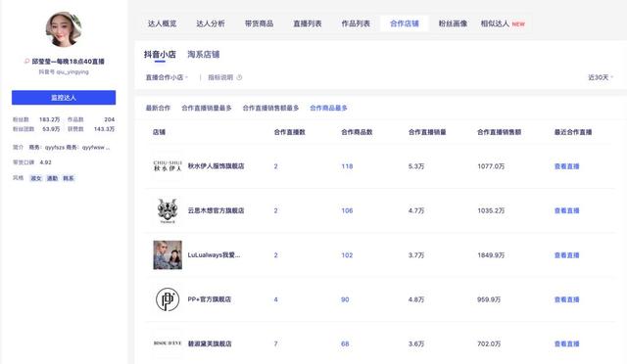Switch to the 达人分析 tab
The image size is (627, 364).
pyautogui.click(x=211, y=23)
